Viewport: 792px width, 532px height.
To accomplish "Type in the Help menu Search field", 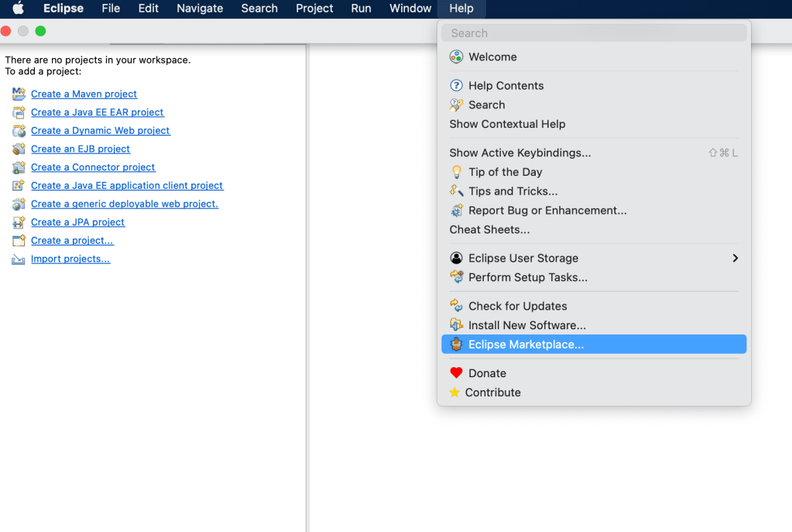I will [594, 33].
